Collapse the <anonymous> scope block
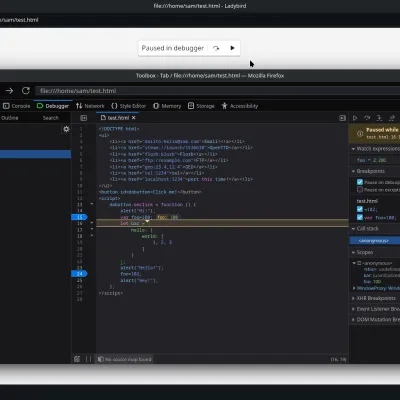 coord(354,263)
